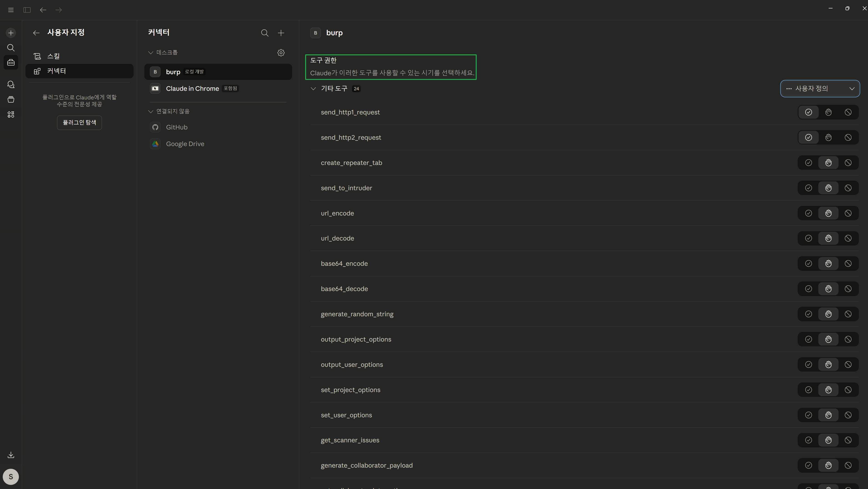
Task: Search connectors with the magnifier icon
Action: [x=264, y=33]
